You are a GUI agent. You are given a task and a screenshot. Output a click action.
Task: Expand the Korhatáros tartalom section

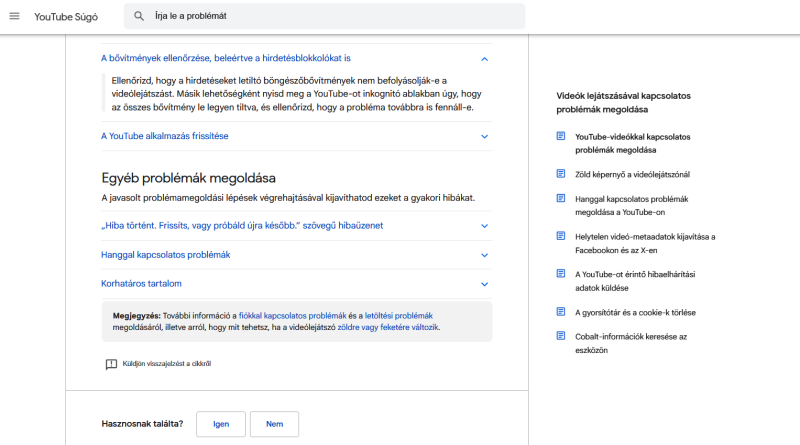point(296,284)
